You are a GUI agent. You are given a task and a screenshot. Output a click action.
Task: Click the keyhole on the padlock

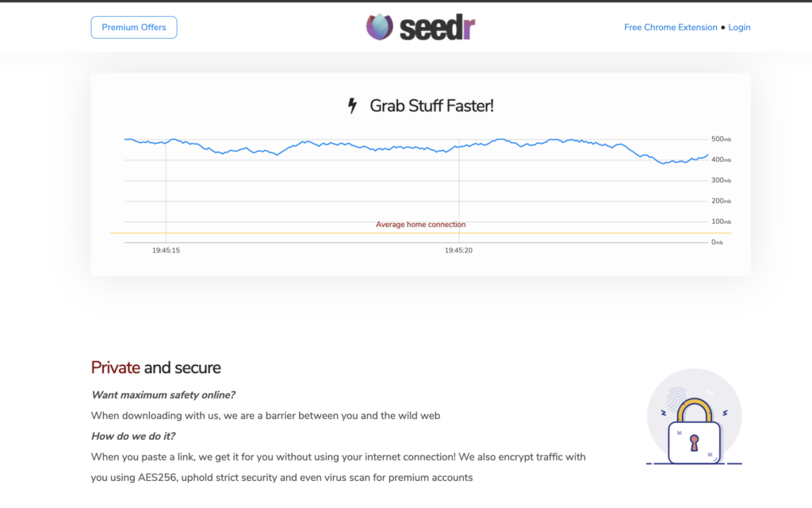click(694, 443)
